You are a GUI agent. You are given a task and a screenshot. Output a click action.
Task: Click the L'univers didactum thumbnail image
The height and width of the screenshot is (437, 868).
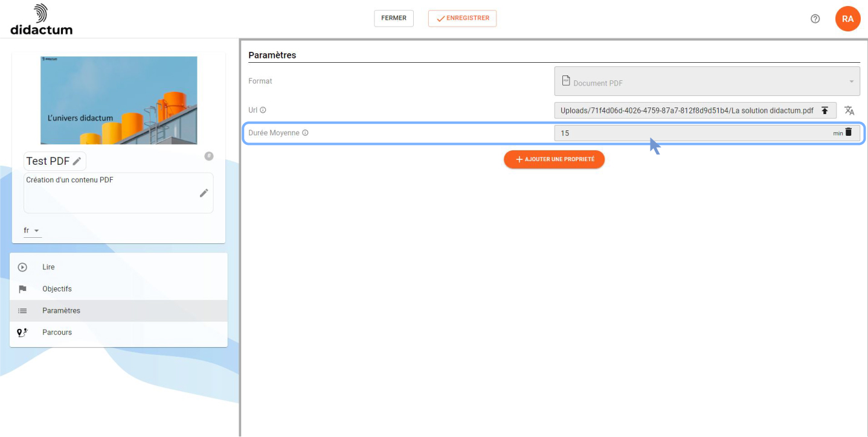tap(119, 100)
